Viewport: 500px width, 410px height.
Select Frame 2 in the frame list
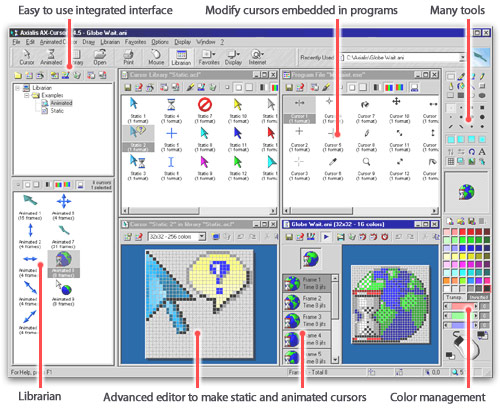pos(307,302)
